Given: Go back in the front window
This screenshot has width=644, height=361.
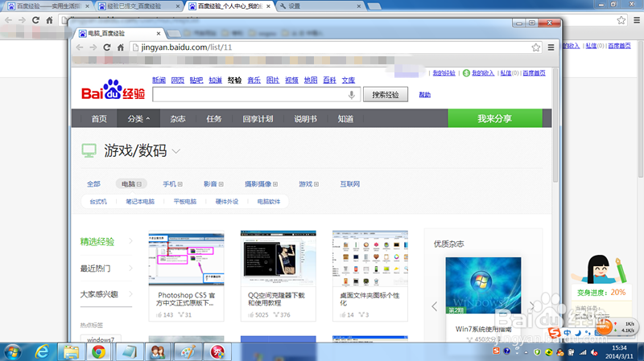Looking at the screenshot, I should point(80,47).
